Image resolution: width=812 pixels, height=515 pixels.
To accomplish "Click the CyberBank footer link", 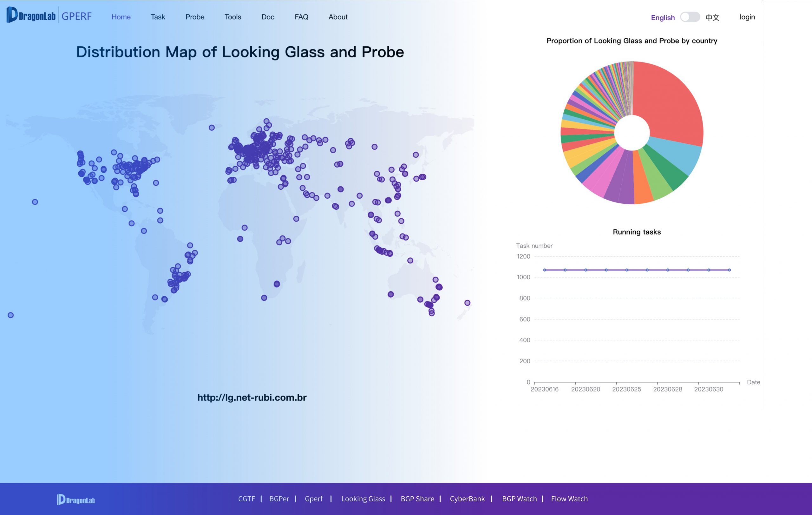I will pos(467,498).
